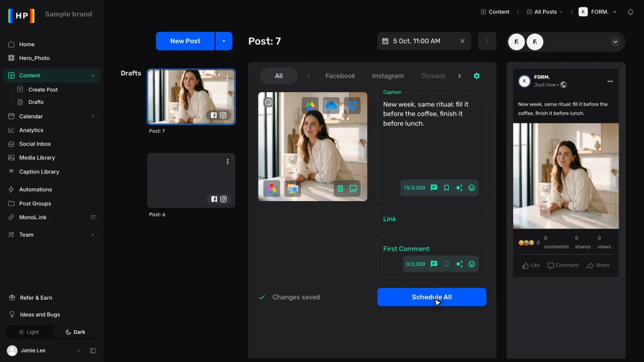This screenshot has height=362, width=644.
Task: Open AI assistant sparkle in Caption toolbar
Action: (x=459, y=187)
